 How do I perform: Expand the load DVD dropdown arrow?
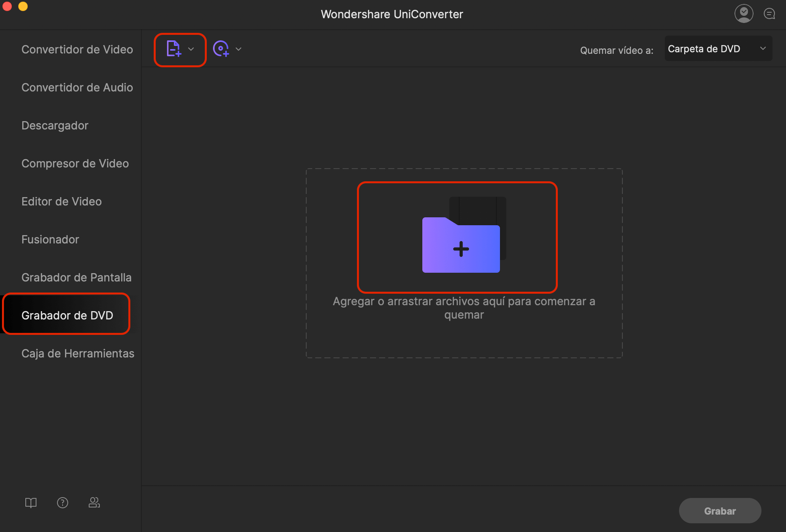[x=238, y=49]
